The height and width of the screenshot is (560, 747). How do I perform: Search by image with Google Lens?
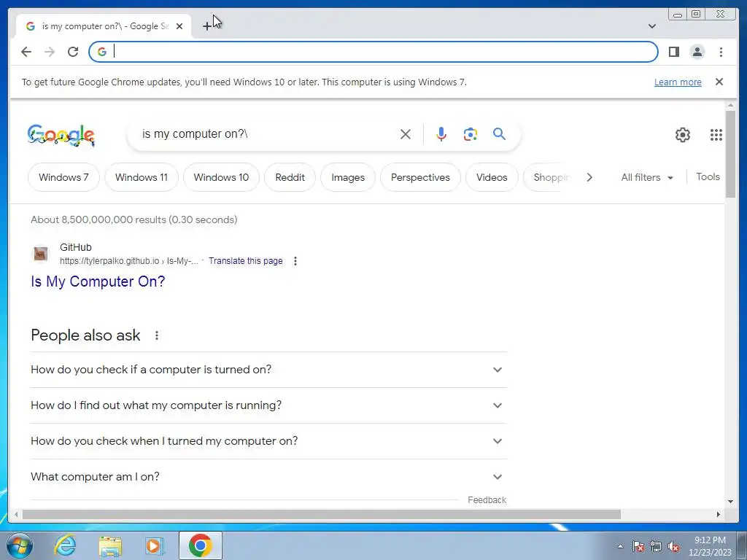pos(471,134)
